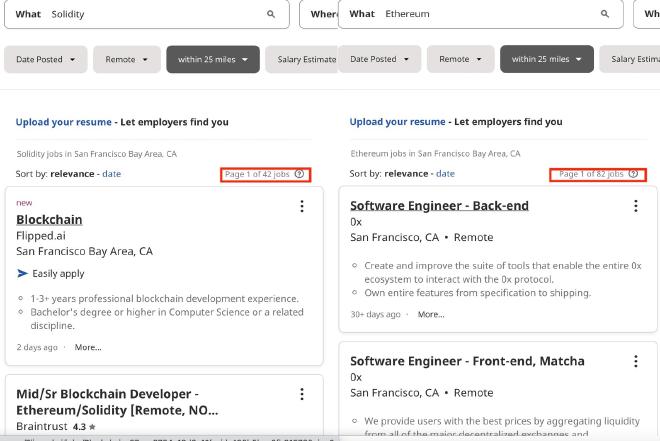Expand Date Posted filter in Ethereum panel
This screenshot has height=441, width=660.
(379, 59)
